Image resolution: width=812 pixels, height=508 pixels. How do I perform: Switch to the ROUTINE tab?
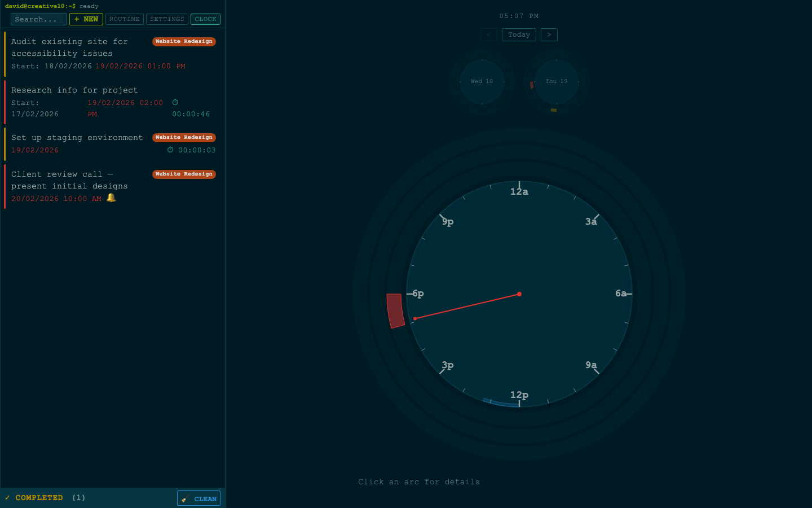pos(124,19)
